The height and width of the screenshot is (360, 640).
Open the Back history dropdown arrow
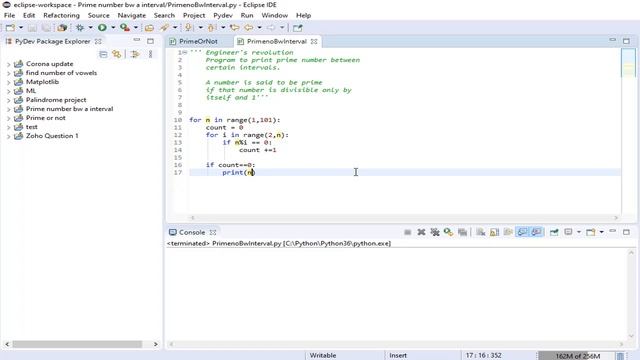click(259, 28)
